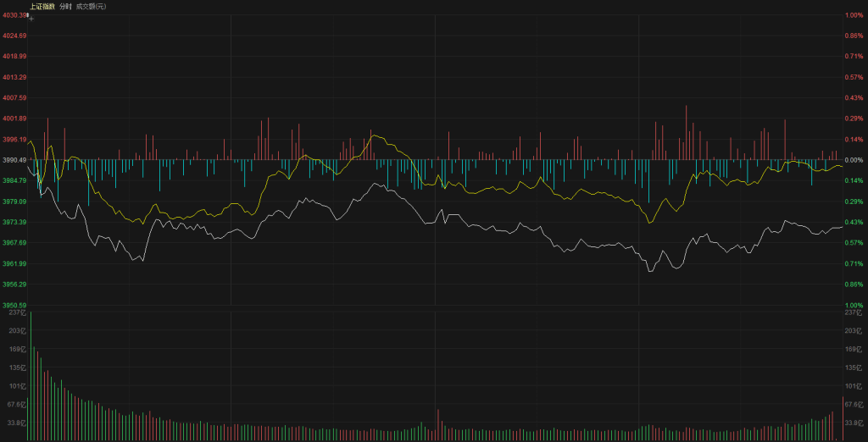This screenshot has height=442, width=868.
Task: Click the highest peak of the yellow average line
Action: pyautogui.click(x=374, y=135)
